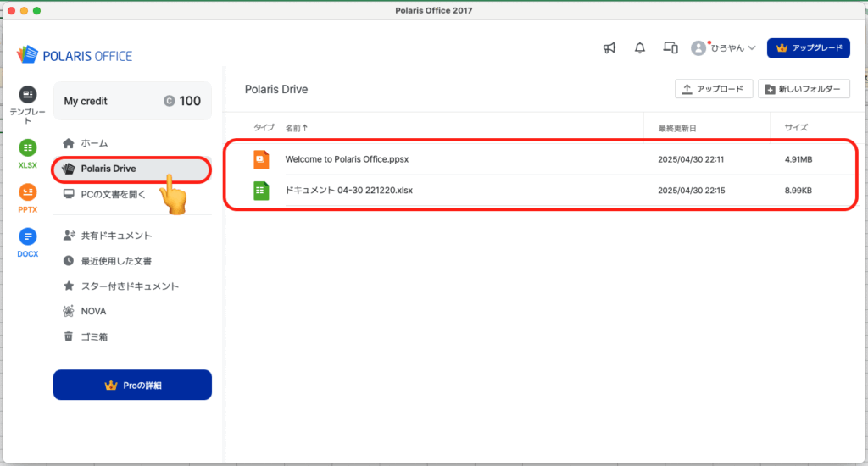
Task: Click the date 2025/04/30 22:15
Action: (x=692, y=191)
